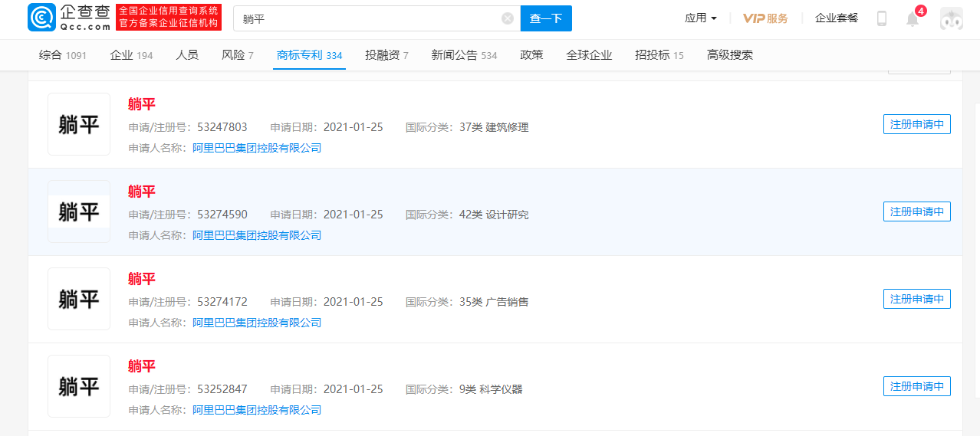Open trademark thumbnail for 9类 科学仪器 entry
Screen dimensions: 980x436
[x=79, y=386]
